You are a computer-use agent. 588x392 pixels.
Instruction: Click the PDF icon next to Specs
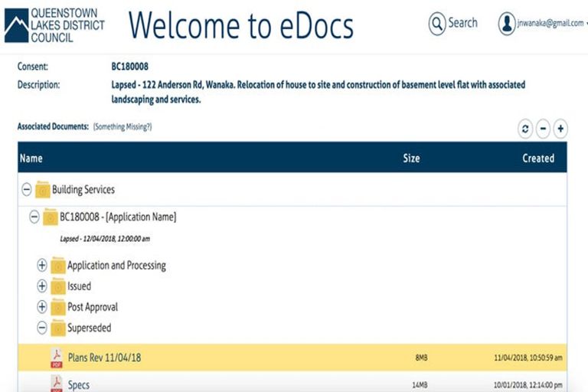pyautogui.click(x=57, y=384)
